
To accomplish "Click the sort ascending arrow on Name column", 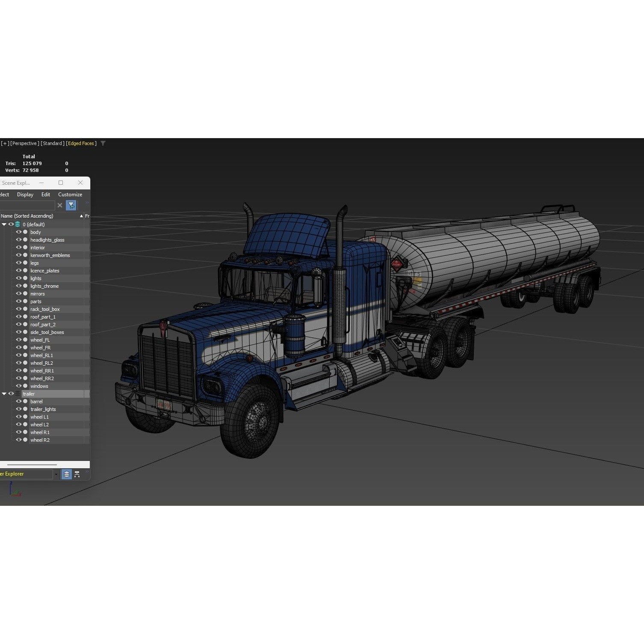I will click(x=81, y=216).
